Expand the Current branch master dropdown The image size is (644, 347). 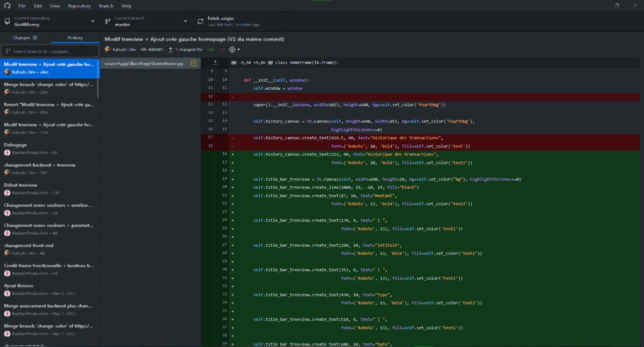(x=147, y=21)
